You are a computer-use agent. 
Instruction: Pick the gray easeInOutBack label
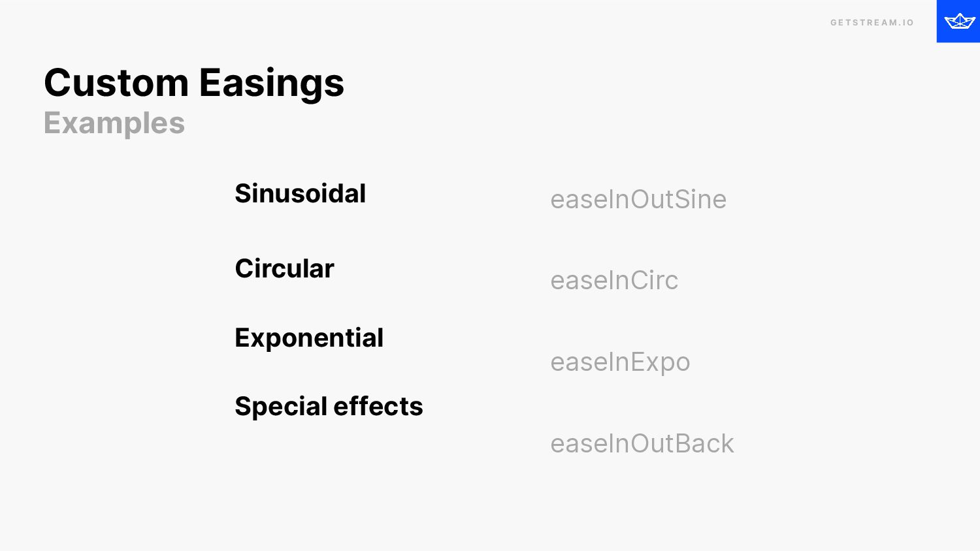pyautogui.click(x=642, y=444)
